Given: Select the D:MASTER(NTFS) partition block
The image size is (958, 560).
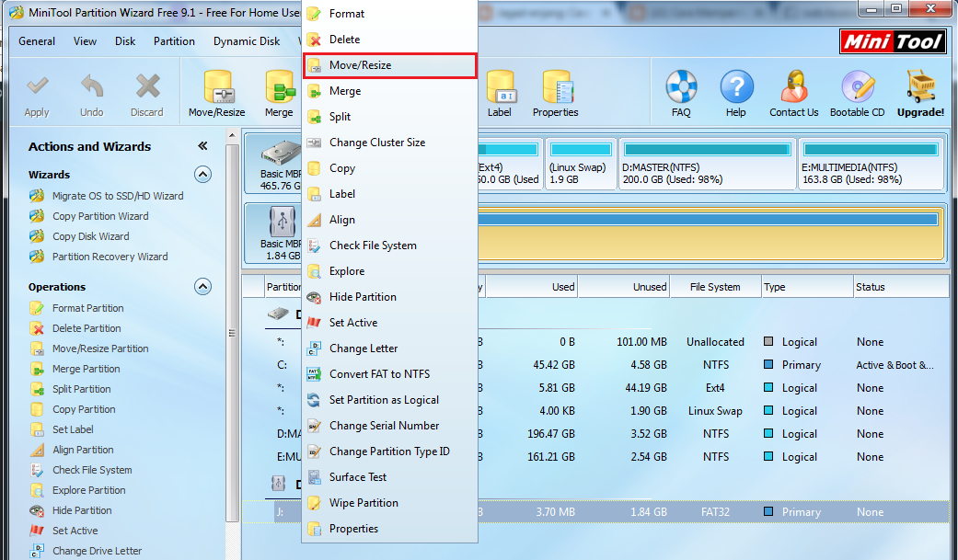Looking at the screenshot, I should [x=707, y=165].
